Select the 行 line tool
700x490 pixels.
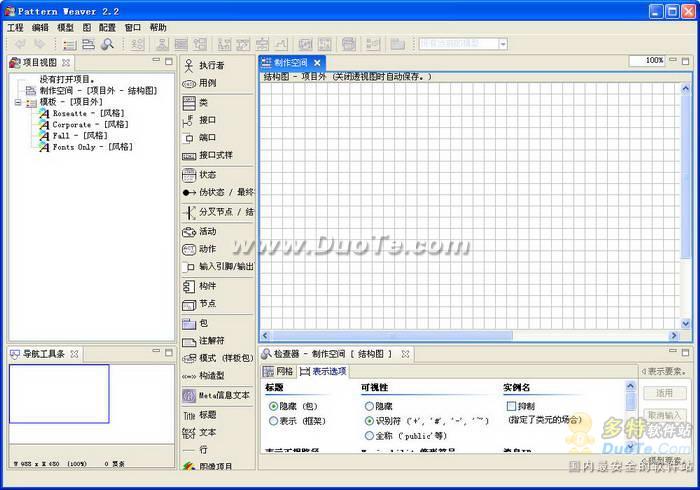[196, 450]
